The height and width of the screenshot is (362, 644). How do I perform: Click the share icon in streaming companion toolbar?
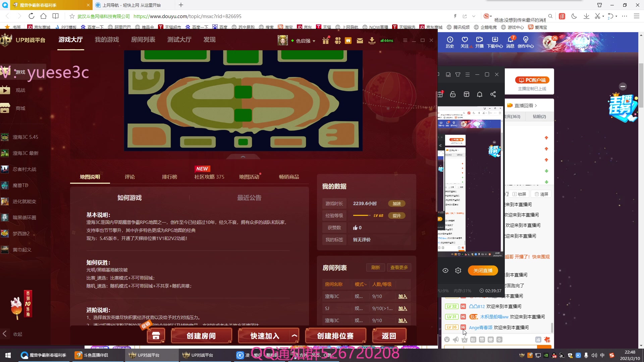pyautogui.click(x=493, y=94)
